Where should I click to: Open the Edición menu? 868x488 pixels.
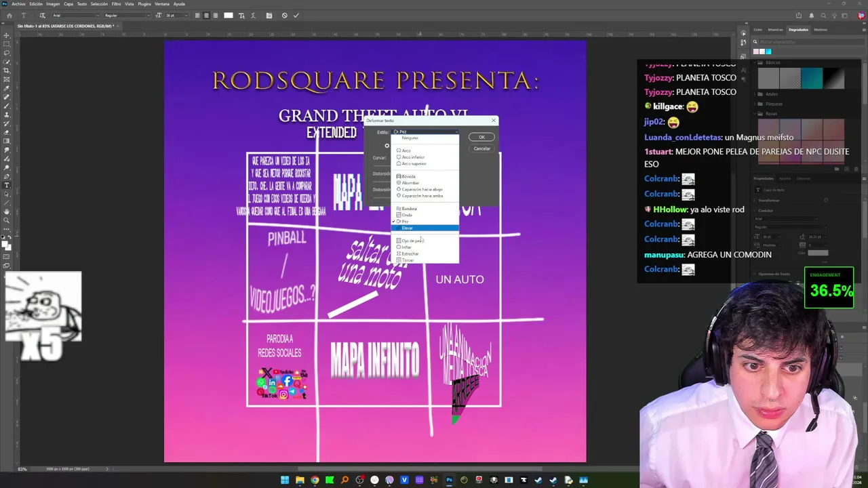click(x=35, y=4)
